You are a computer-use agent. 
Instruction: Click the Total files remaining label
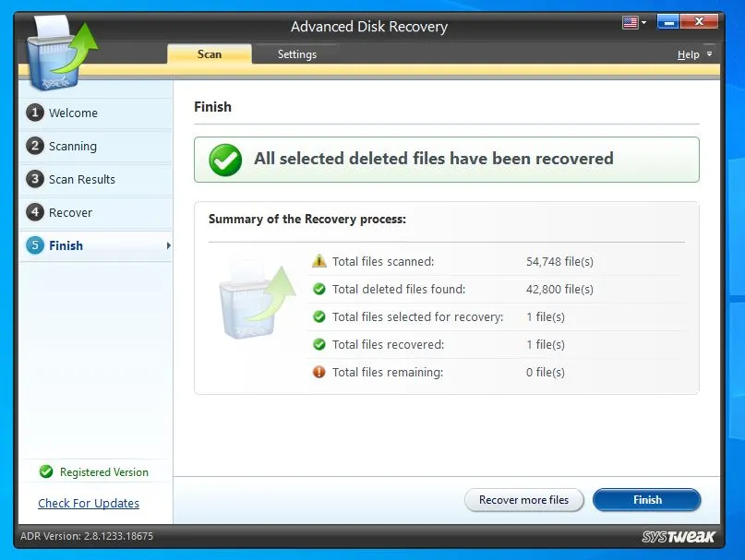tap(388, 373)
